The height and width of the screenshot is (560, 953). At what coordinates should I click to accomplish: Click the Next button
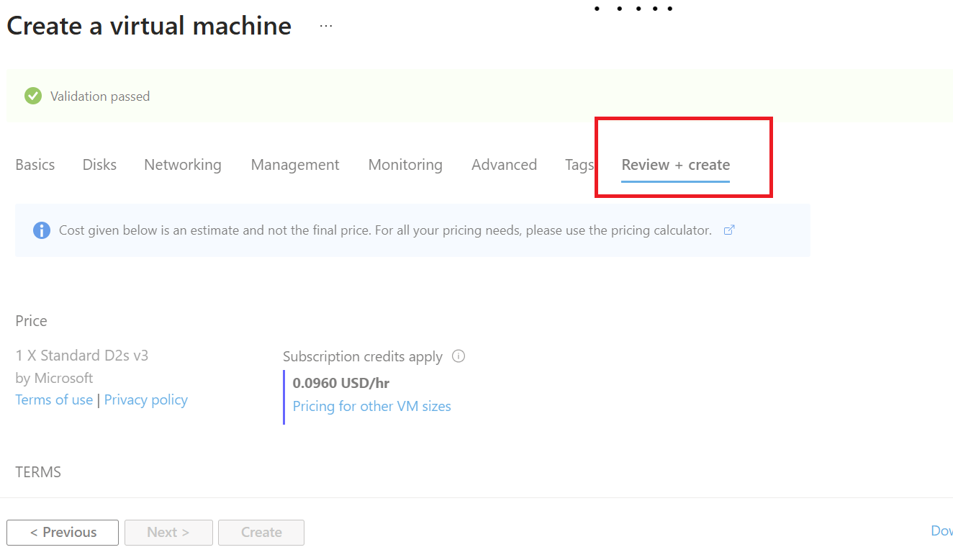point(168,533)
